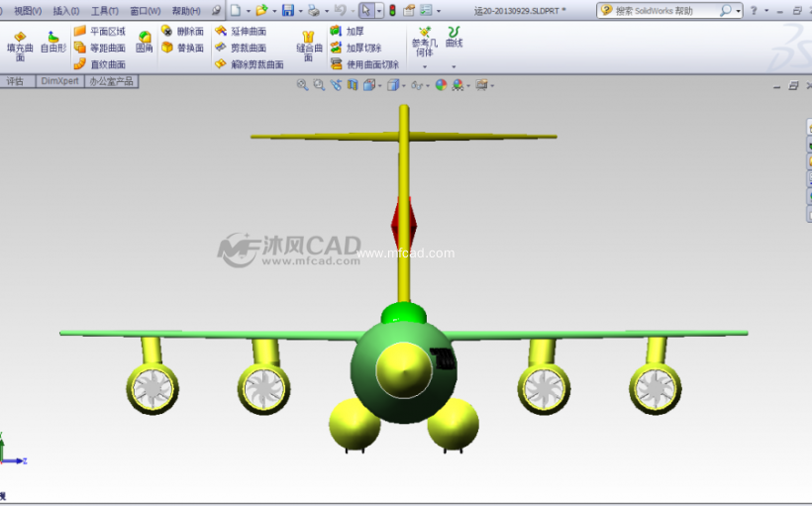This screenshot has width=812, height=506.
Task: Switch to the DimXpert tab
Action: (60, 81)
